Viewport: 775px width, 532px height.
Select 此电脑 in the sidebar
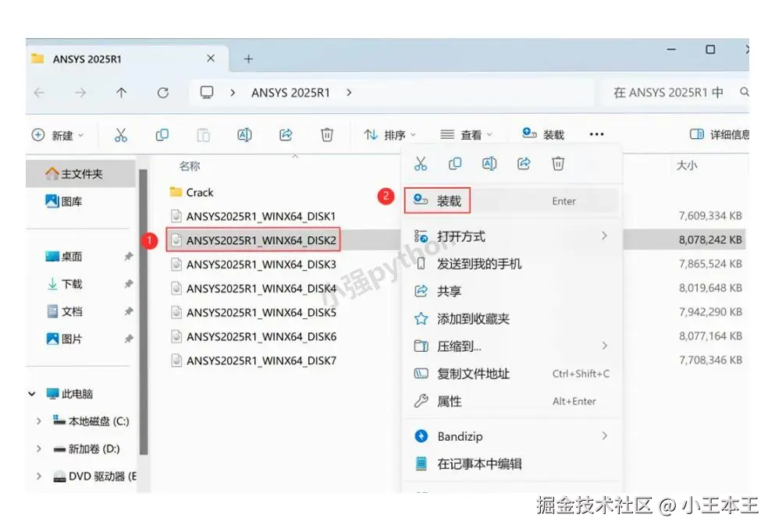(69, 394)
